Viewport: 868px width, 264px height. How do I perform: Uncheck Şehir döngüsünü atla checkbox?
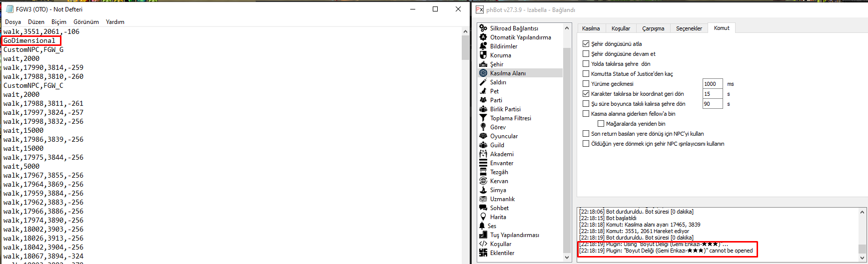click(586, 44)
